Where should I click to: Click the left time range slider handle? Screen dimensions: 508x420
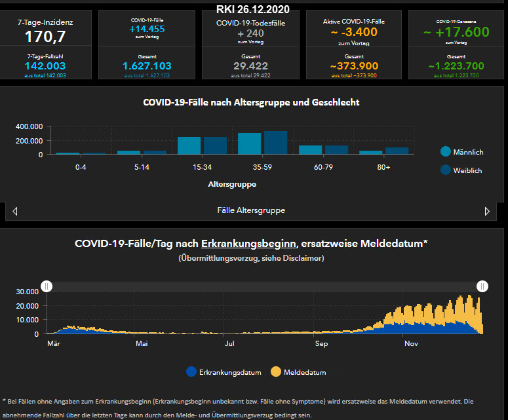pos(47,286)
